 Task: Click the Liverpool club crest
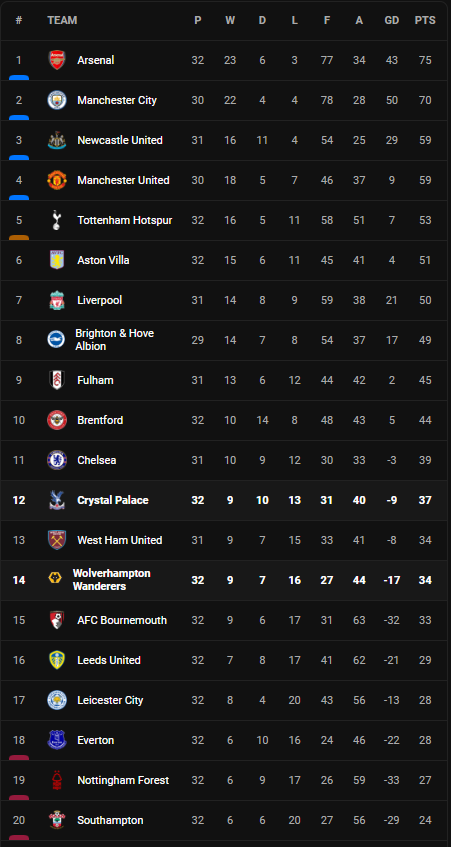pos(57,300)
